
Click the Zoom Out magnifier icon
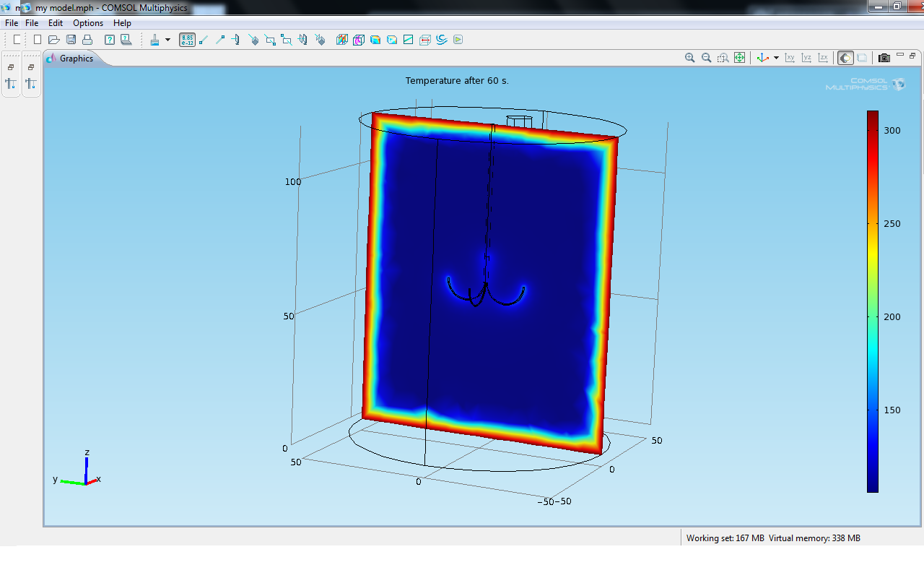pos(706,58)
